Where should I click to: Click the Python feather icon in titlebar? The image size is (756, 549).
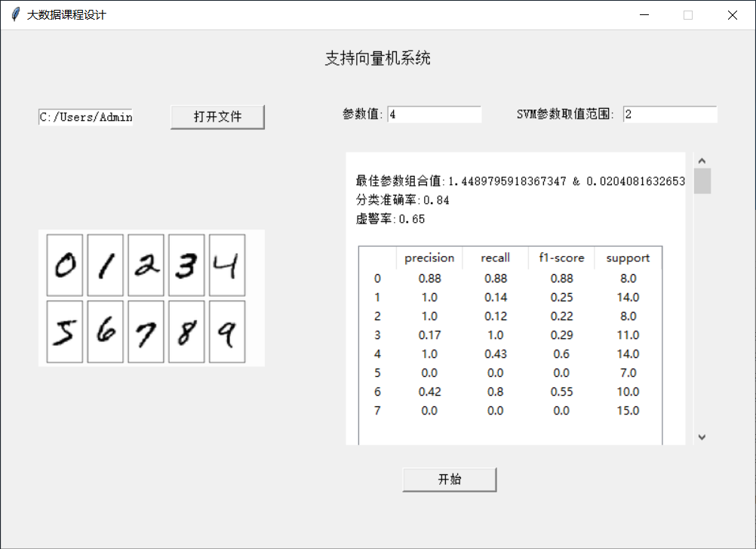(x=14, y=14)
